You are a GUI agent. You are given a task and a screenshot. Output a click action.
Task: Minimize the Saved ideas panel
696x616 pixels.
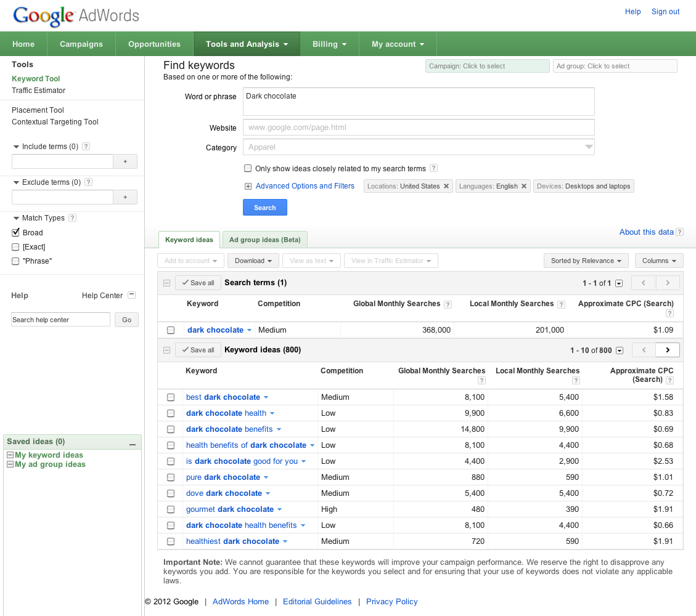[132, 442]
